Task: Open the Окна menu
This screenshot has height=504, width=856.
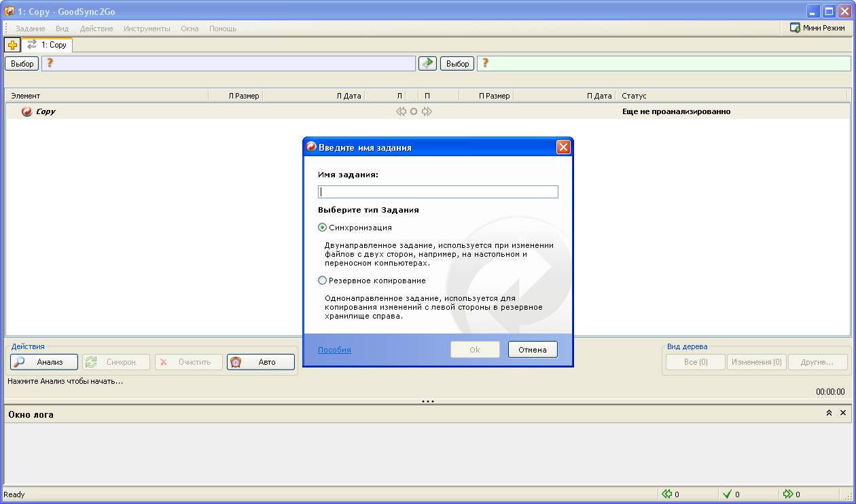Action: point(190,29)
